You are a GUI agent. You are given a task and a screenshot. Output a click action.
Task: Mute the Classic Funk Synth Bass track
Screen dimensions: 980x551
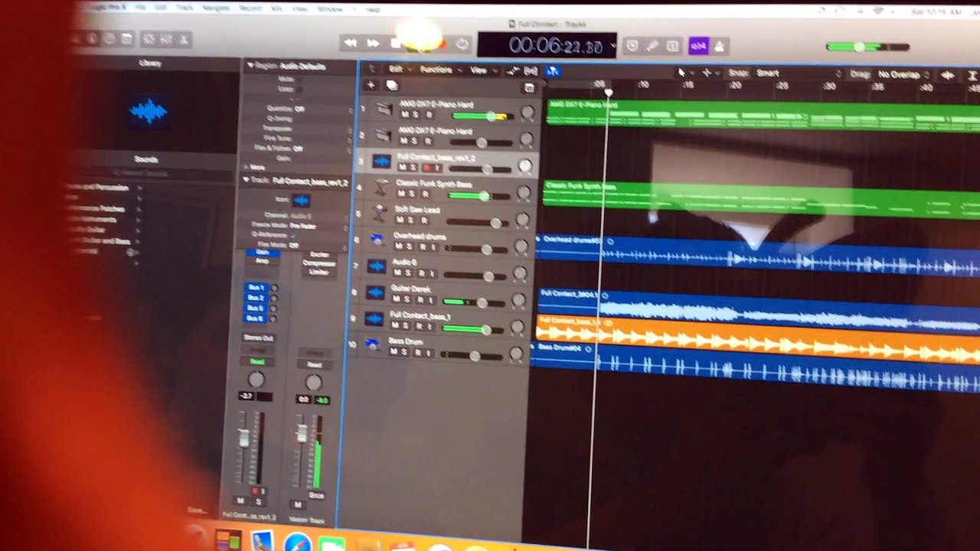[x=401, y=194]
